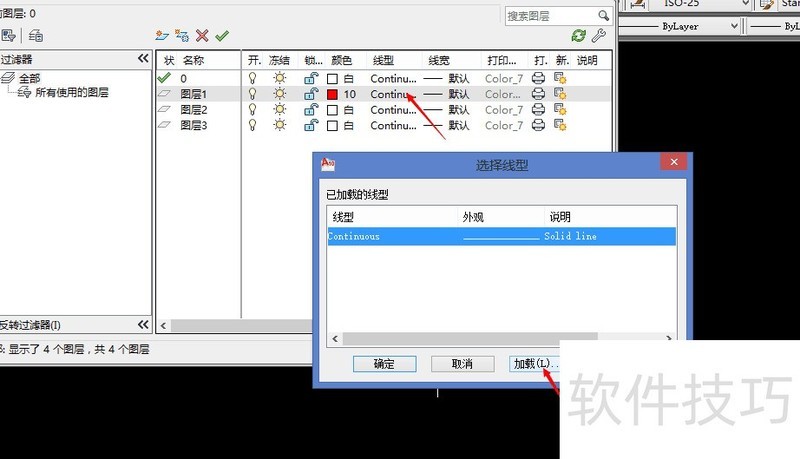This screenshot has width=800, height=459.
Task: Click the white color swatch of 图层2
Action: coord(332,110)
